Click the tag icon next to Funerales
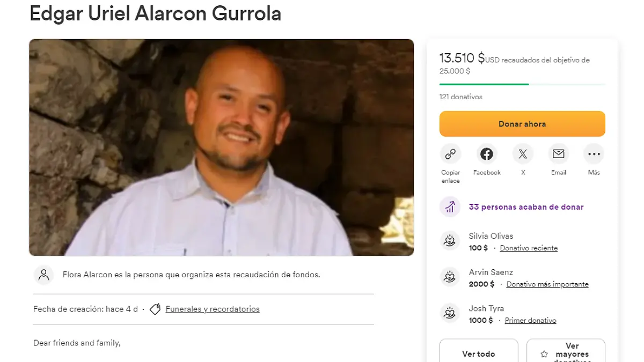644x362 pixels. pos(155,309)
